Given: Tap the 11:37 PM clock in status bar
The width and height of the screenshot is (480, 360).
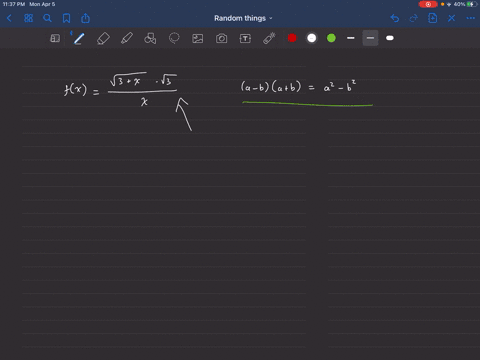Looking at the screenshot, I should [x=14, y=4].
